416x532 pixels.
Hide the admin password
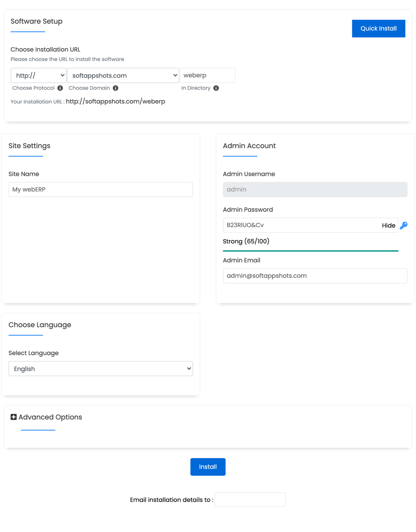[389, 226]
